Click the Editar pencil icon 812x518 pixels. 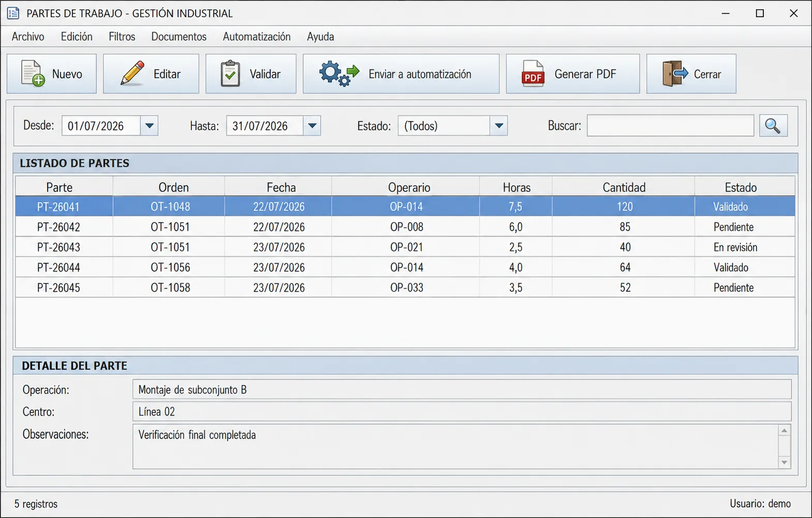[x=132, y=73]
